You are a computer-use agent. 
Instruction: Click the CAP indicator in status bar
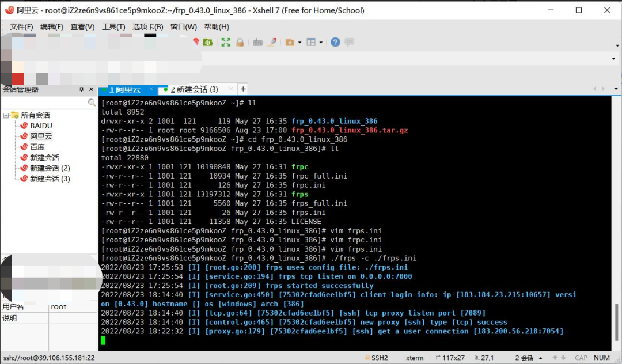581,358
